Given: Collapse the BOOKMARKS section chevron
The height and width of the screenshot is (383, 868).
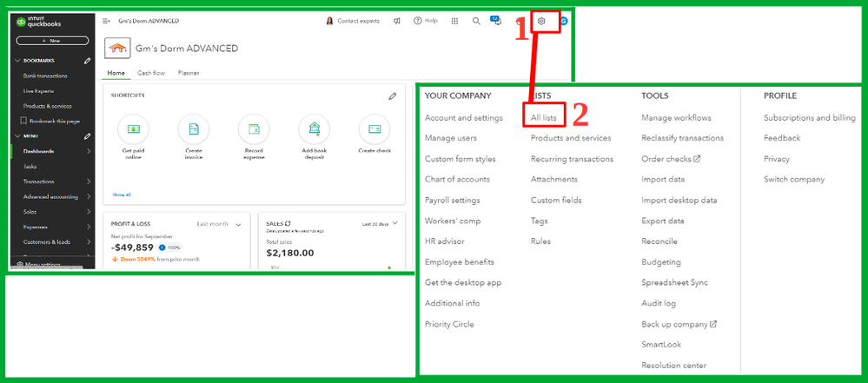Looking at the screenshot, I should (x=17, y=61).
